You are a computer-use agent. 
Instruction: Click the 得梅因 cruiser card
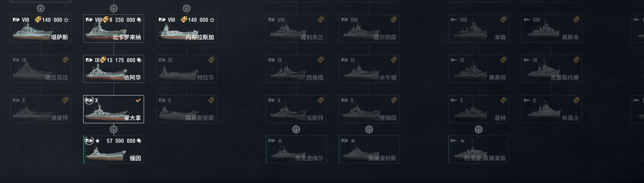369,109
